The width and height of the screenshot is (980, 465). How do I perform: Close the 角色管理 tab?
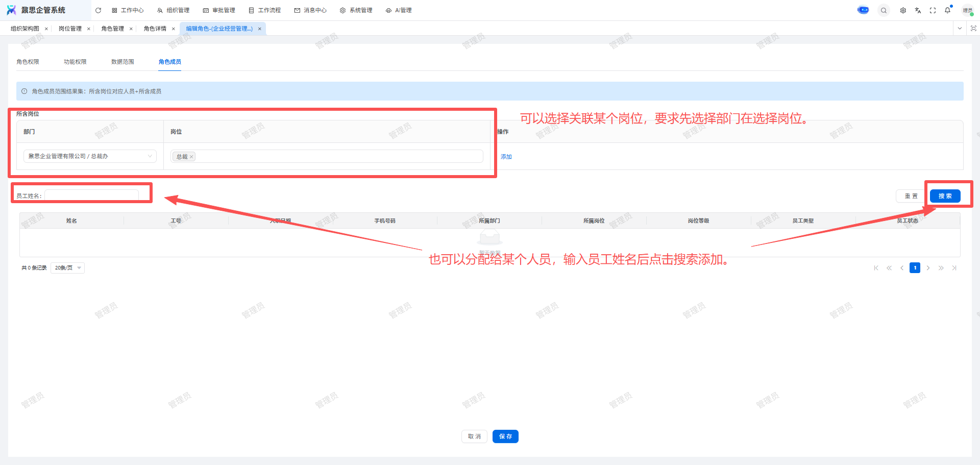[131, 29]
